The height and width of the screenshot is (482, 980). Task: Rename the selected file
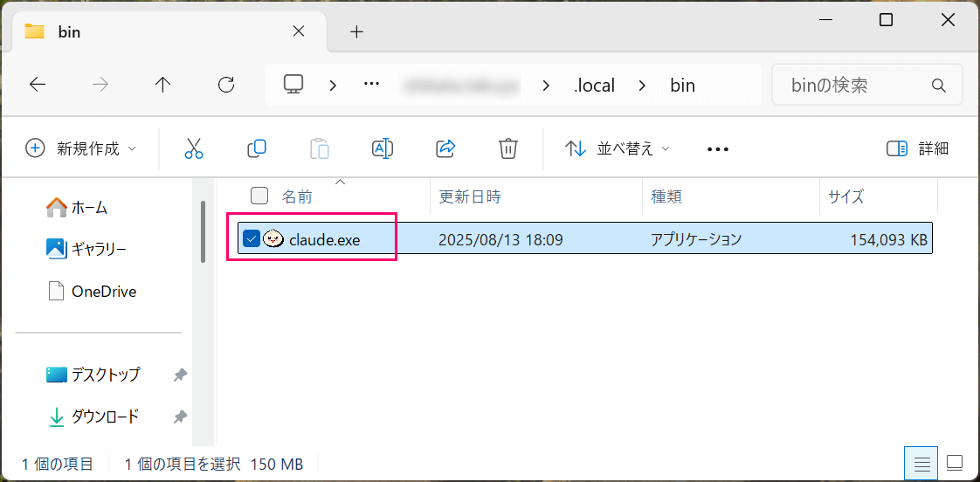click(x=382, y=148)
